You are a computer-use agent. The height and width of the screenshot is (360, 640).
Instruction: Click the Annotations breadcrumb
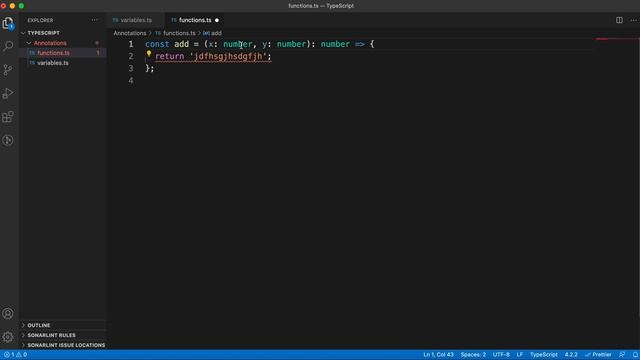(x=130, y=33)
